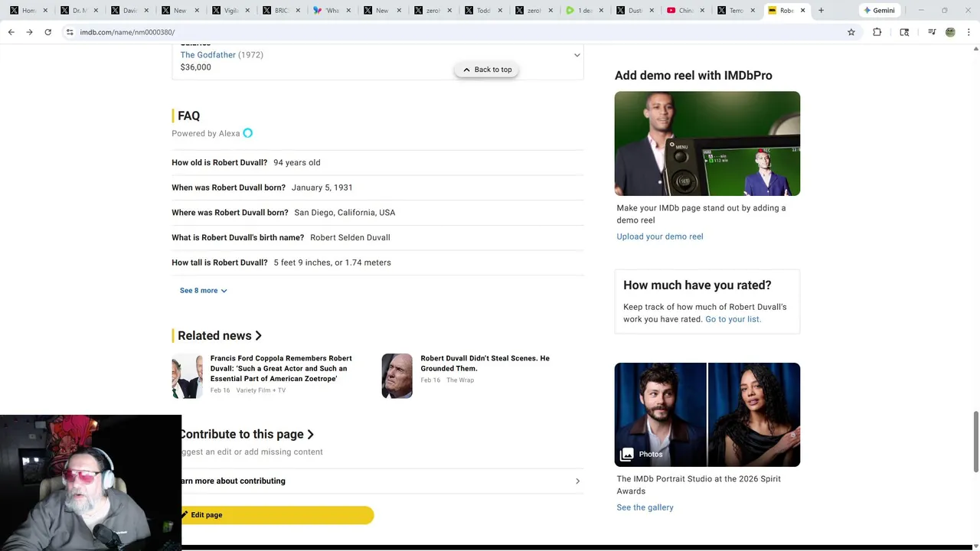Viewport: 980px width, 551px height.
Task: Click the IMDbPro demo reel promo image
Action: click(x=707, y=144)
